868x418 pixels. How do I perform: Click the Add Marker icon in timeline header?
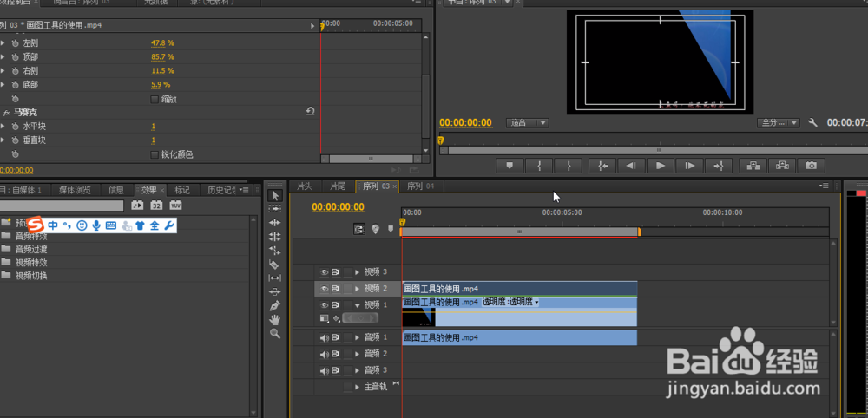click(x=391, y=228)
